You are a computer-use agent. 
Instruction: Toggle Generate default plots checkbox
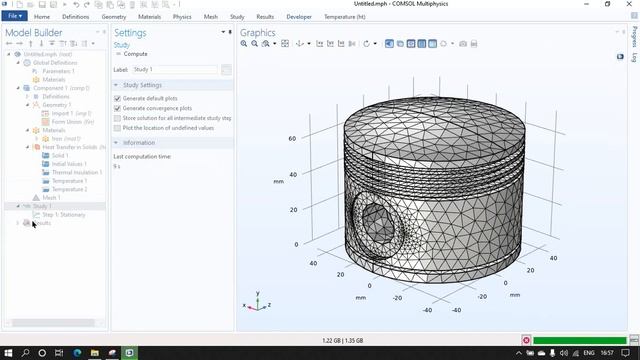tap(118, 98)
